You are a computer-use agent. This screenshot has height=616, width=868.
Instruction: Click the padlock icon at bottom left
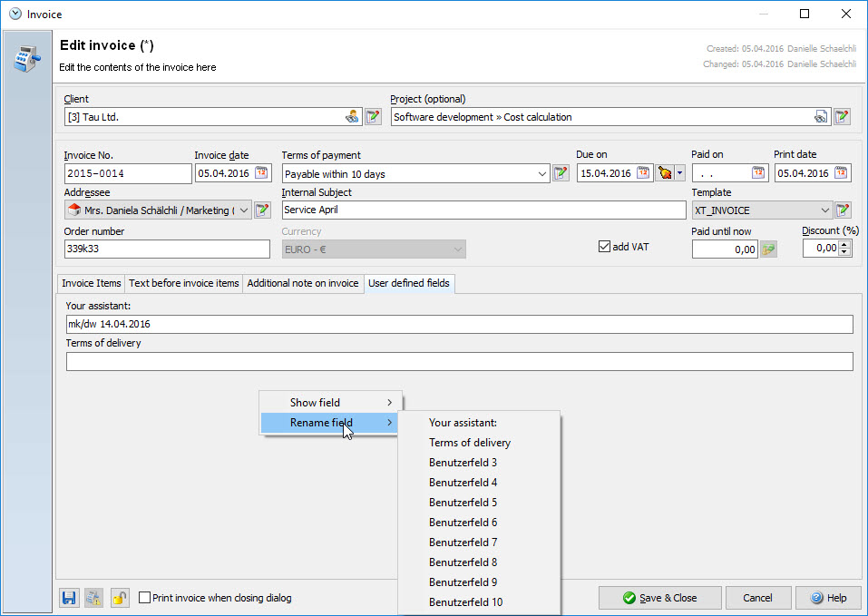(120, 598)
